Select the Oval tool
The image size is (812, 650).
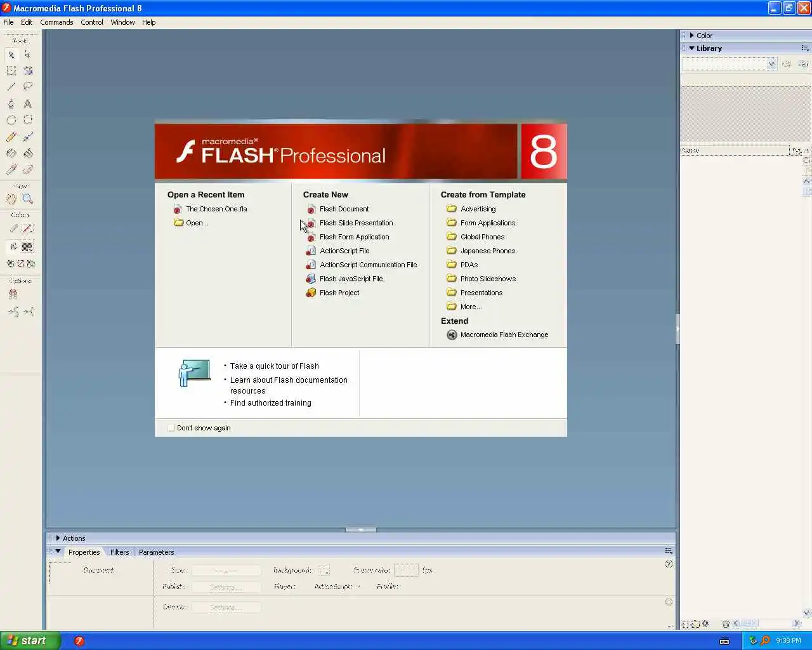pos(11,120)
